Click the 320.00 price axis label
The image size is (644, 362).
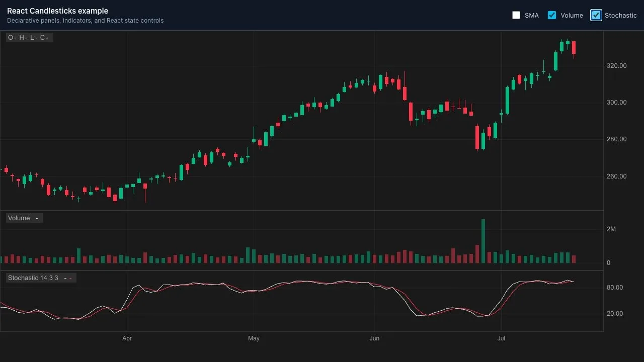coord(617,65)
